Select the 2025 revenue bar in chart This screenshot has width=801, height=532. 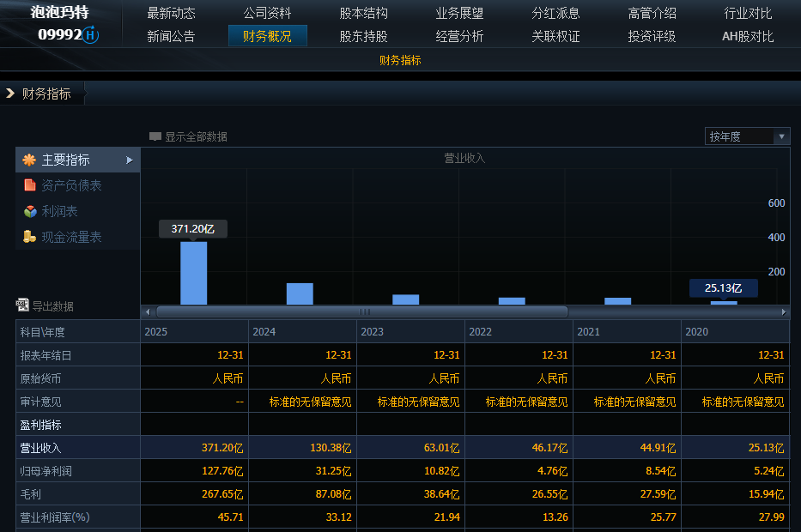point(193,273)
